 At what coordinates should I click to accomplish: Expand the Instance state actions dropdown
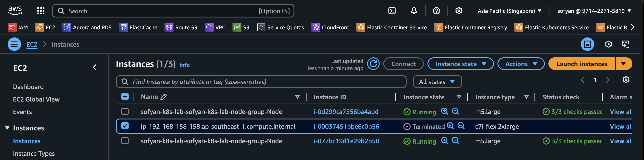[x=460, y=64]
